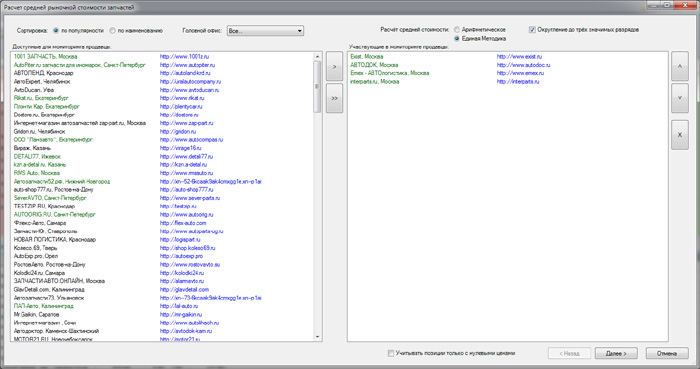Select 'Kolodki24.ru, Самара' seller
The image size is (700, 369).
pos(39,273)
